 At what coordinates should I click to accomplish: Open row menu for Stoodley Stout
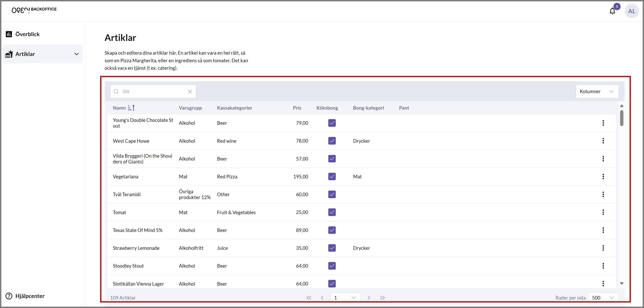point(603,266)
